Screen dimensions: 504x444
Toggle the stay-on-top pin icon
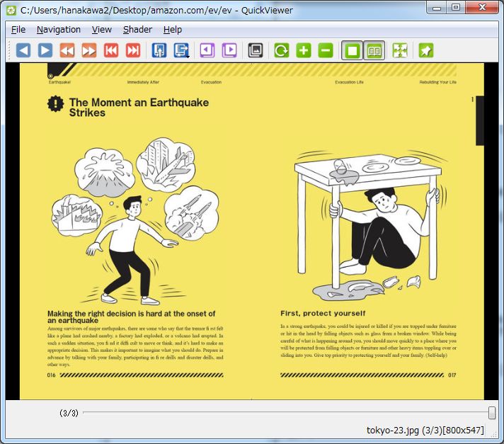[426, 50]
